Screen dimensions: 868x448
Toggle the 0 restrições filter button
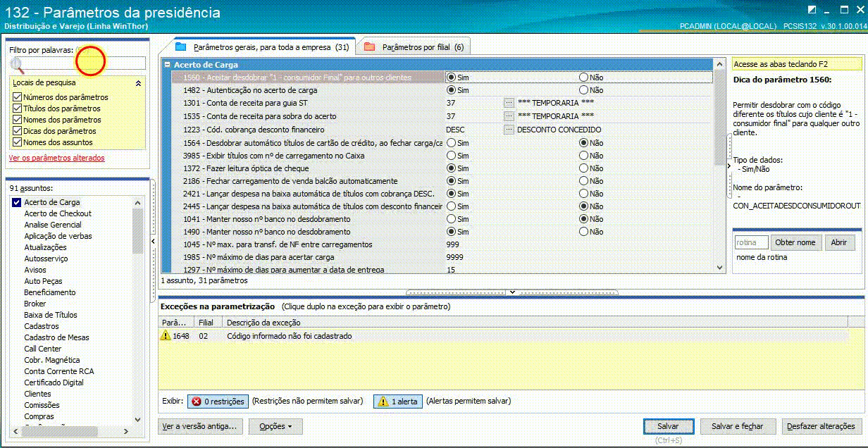pyautogui.click(x=218, y=402)
